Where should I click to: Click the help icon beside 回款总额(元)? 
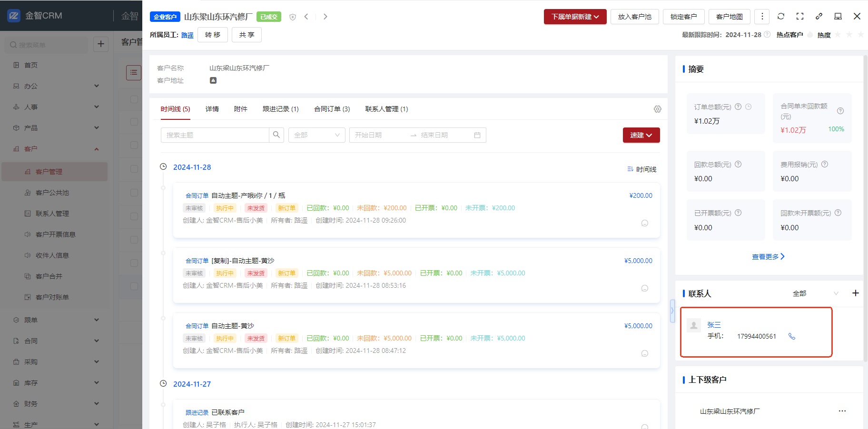click(738, 164)
